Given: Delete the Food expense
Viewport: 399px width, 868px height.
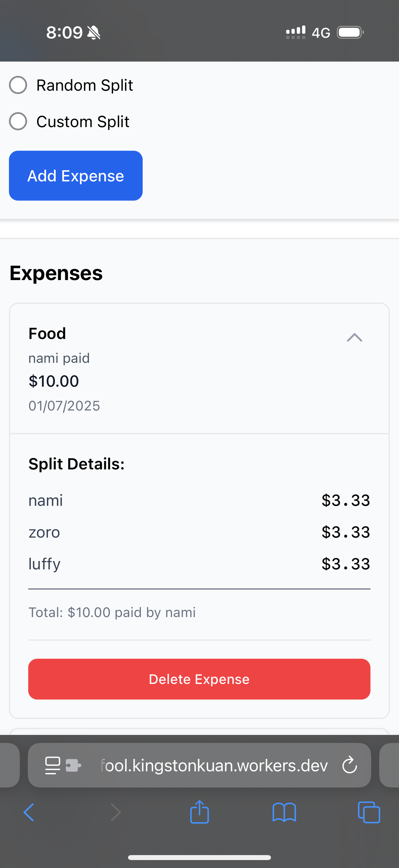Looking at the screenshot, I should (199, 679).
